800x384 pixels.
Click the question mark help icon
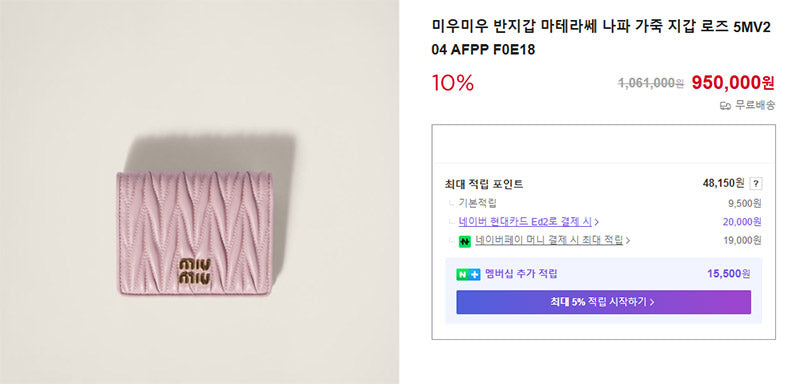(x=756, y=184)
